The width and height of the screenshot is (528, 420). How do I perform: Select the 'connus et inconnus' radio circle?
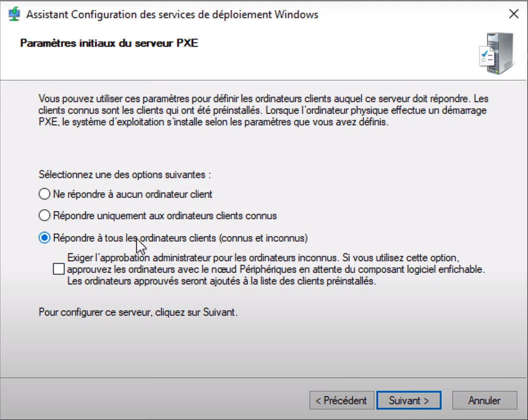pos(45,238)
